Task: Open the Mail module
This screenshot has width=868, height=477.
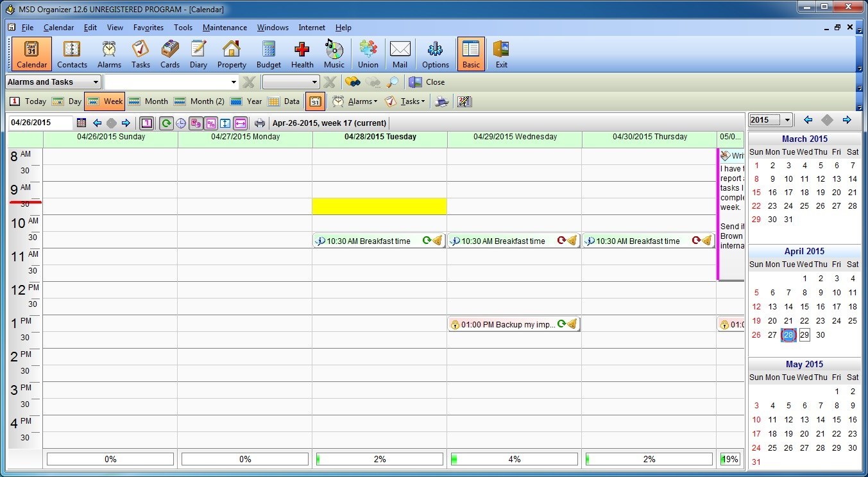Action: pos(400,54)
